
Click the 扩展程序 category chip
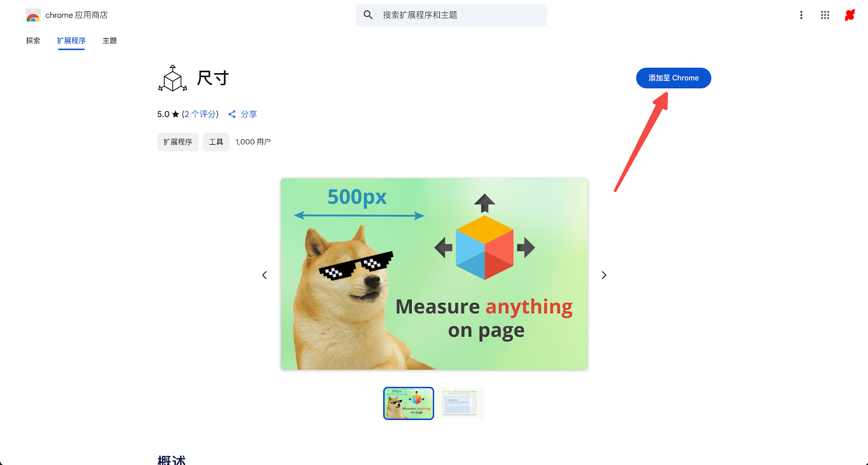click(178, 142)
